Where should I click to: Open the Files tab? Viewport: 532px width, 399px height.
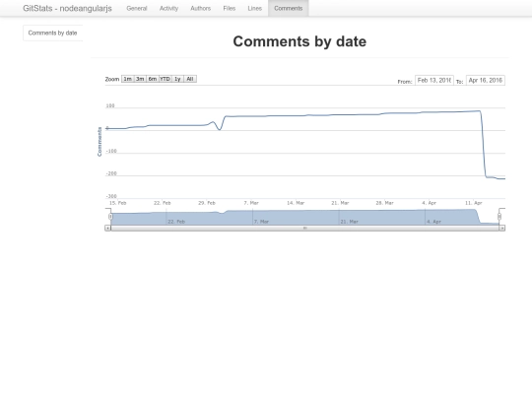230,8
